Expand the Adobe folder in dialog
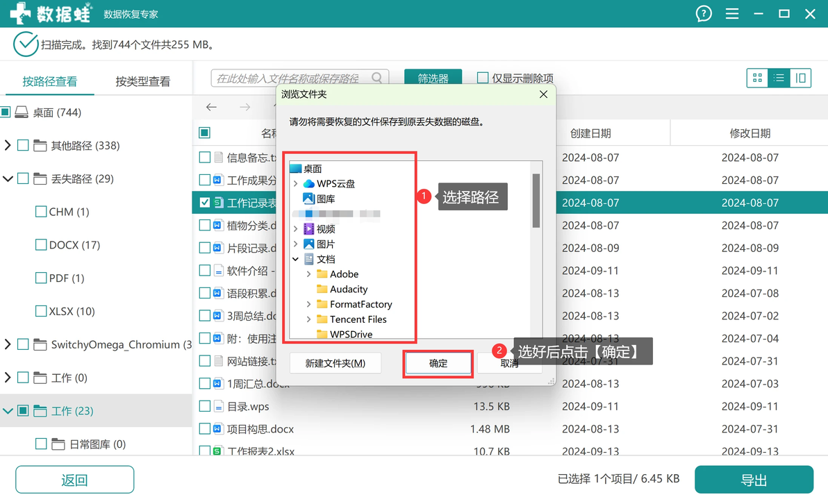828x504 pixels. tap(309, 274)
